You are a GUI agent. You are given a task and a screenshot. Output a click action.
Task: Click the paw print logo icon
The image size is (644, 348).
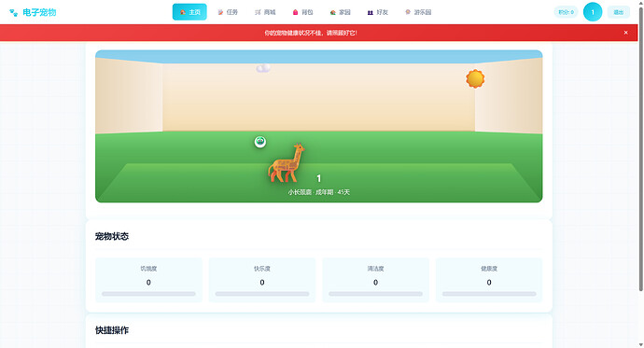click(x=14, y=12)
